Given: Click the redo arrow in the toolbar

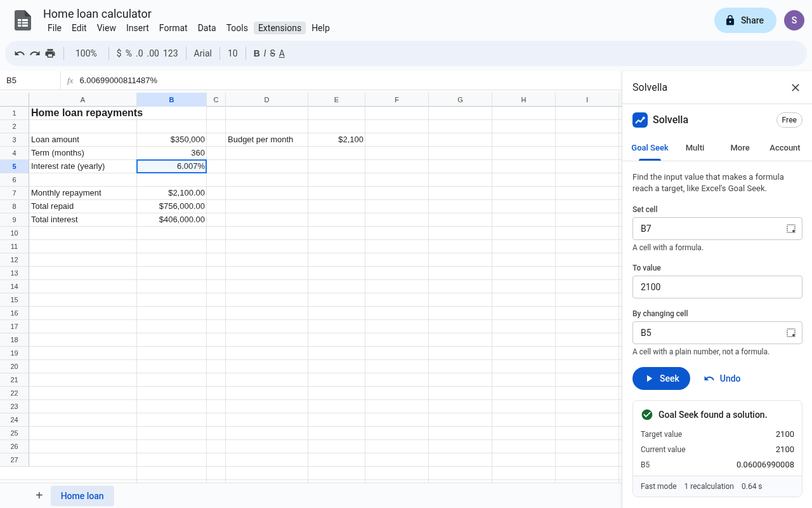Looking at the screenshot, I should 35,53.
